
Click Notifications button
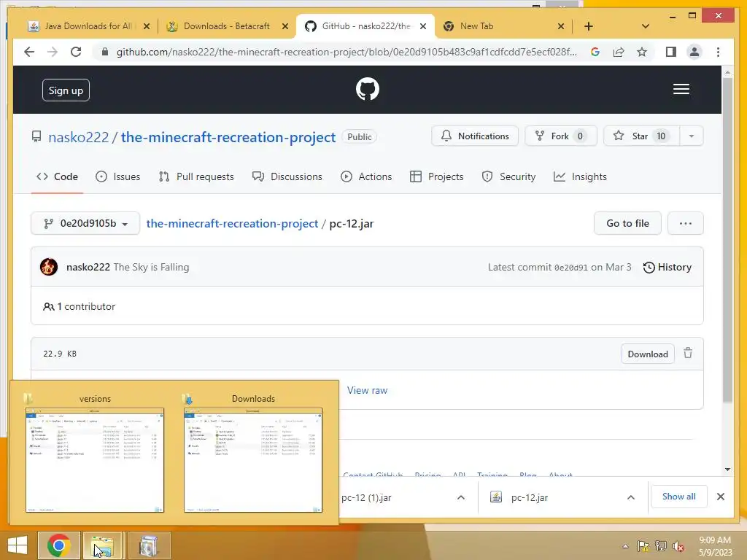point(474,136)
